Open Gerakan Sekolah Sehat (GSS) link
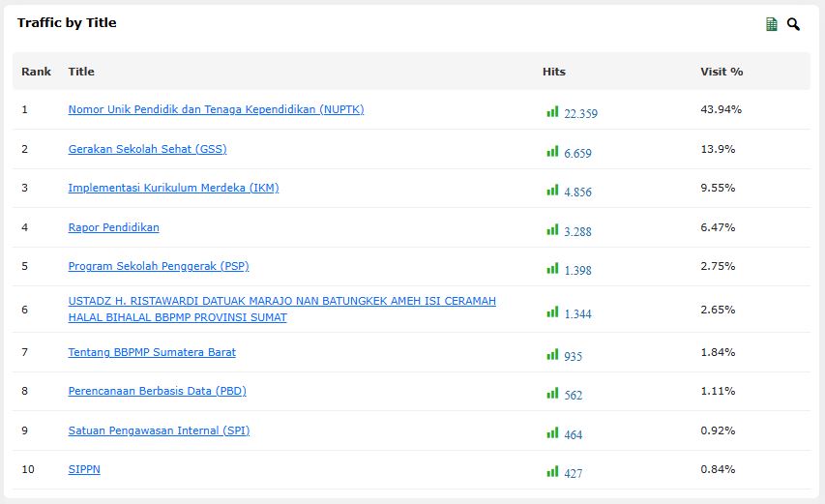This screenshot has height=504, width=825. coord(147,149)
